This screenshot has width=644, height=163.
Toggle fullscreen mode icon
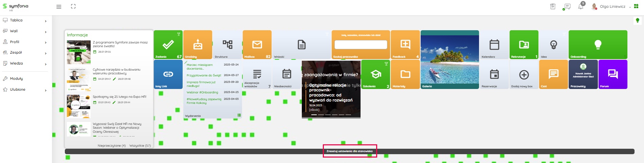point(73,6)
